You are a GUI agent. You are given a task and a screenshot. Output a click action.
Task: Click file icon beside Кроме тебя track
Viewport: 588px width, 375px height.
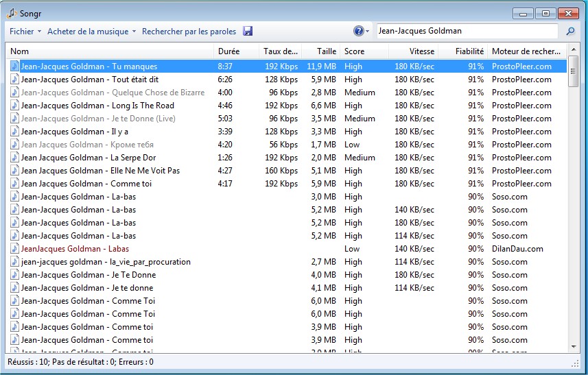click(x=14, y=145)
